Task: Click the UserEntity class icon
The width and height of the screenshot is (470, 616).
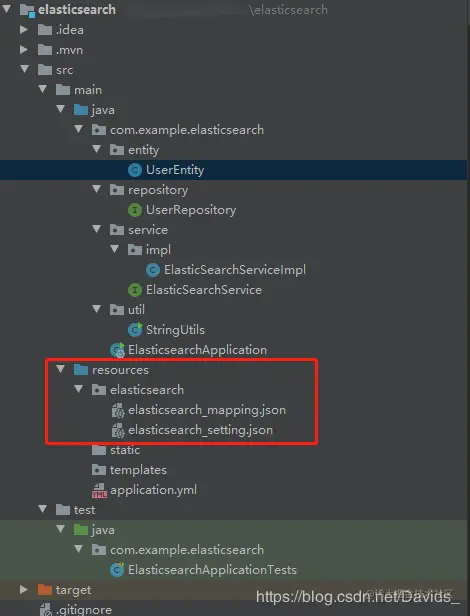Action: coord(135,170)
